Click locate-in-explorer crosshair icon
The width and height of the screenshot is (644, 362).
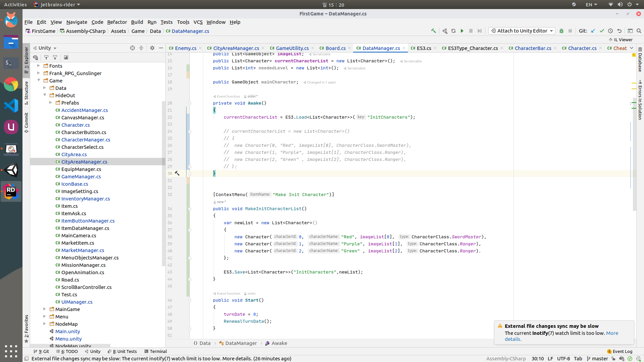(x=132, y=48)
